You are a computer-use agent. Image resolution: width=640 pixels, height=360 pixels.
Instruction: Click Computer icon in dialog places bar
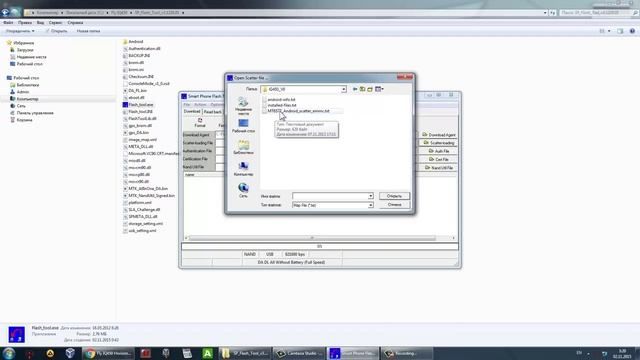click(243, 169)
